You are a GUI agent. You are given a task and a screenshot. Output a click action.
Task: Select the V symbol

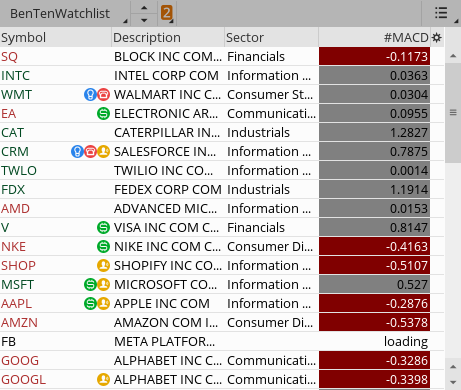click(5, 228)
